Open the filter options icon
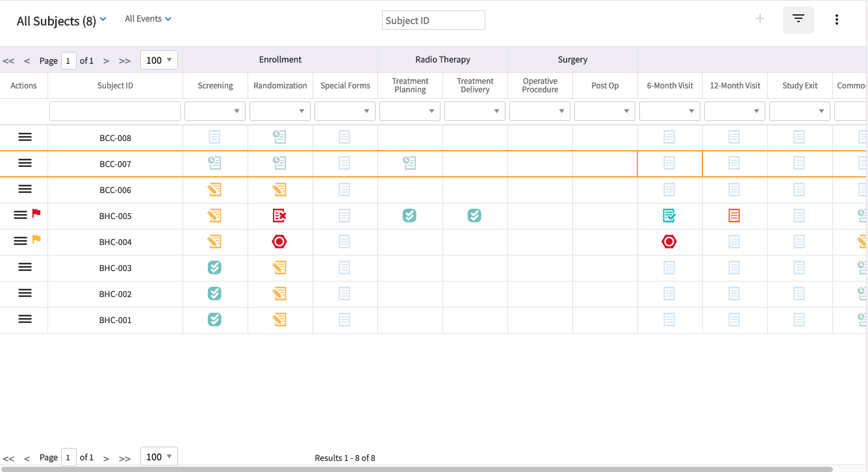868x472 pixels. click(x=798, y=20)
